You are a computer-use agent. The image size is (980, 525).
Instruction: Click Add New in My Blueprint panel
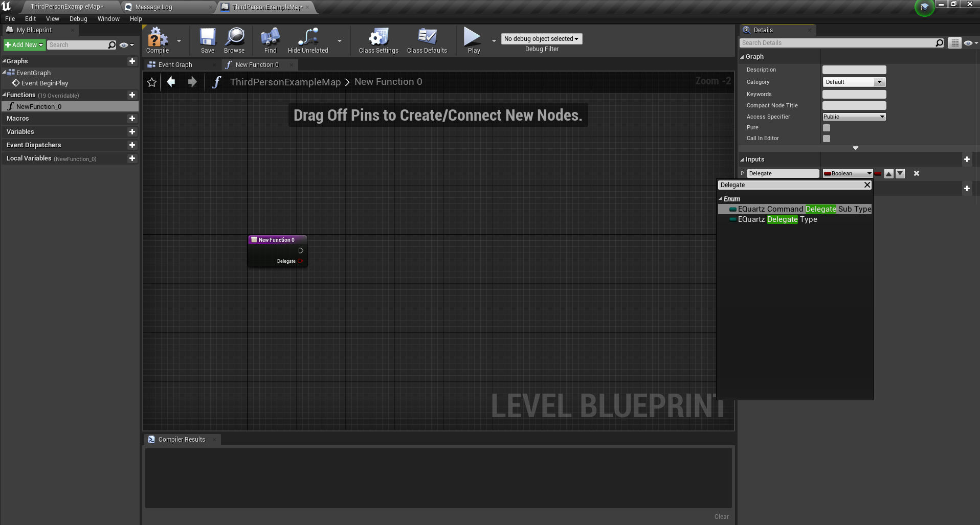24,44
